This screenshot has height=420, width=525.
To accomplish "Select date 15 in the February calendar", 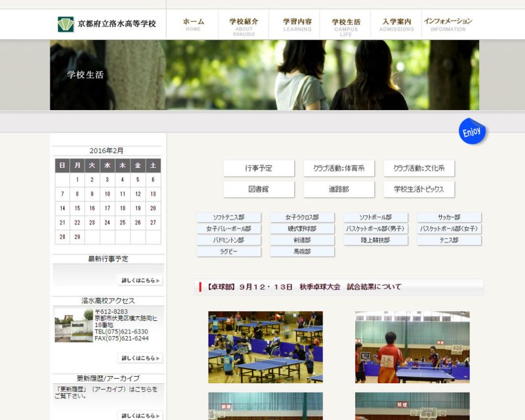I will pos(77,208).
